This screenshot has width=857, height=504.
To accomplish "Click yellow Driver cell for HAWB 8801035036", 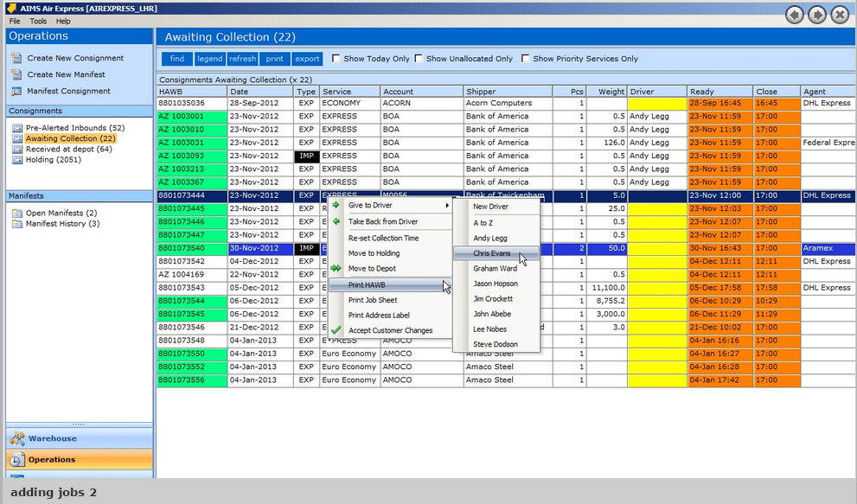I will (x=656, y=104).
